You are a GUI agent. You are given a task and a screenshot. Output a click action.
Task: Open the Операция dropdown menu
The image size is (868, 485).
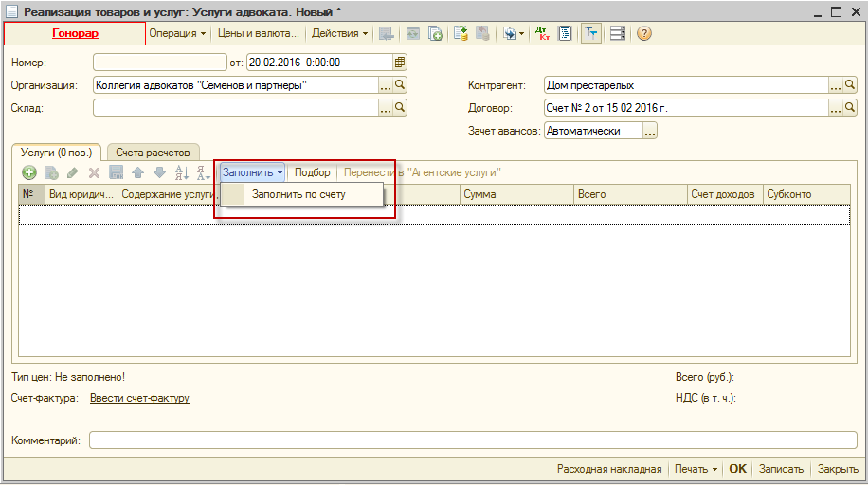click(x=177, y=33)
